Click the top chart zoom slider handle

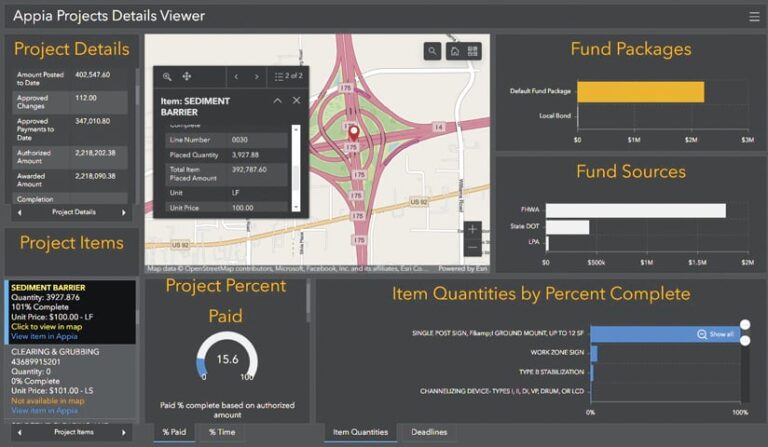point(745,324)
